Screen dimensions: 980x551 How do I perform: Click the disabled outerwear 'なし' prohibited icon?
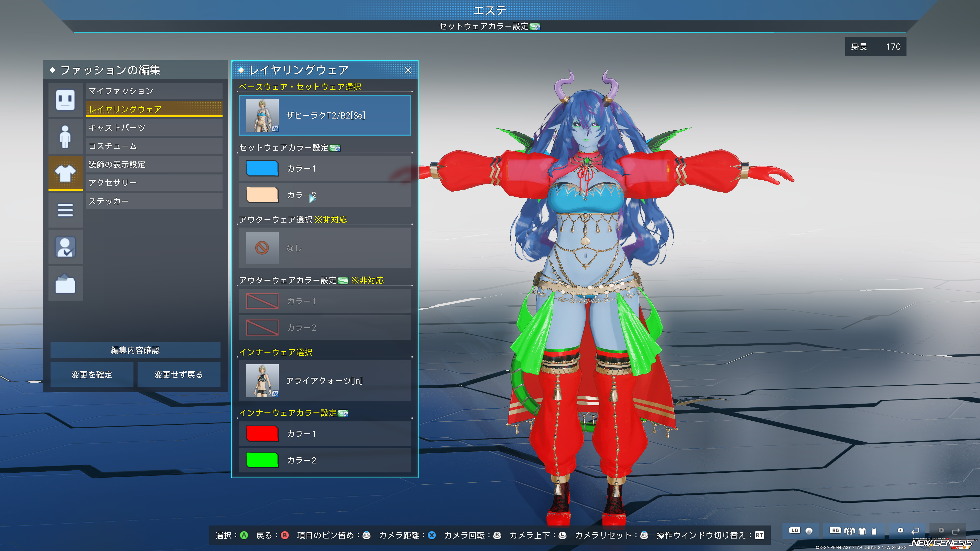pos(262,248)
